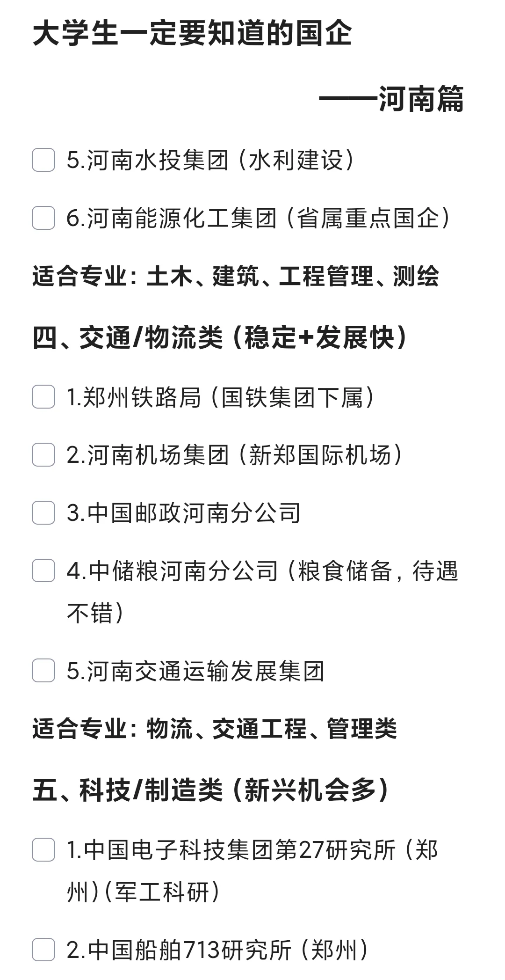505x980 pixels.
Task: Tick the 中国电子科技集团第27研究所 checkbox
Action: click(43, 850)
